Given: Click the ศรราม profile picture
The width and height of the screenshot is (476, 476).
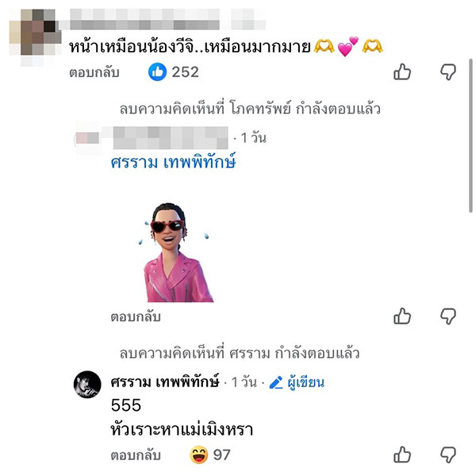Looking at the screenshot, I should [x=86, y=385].
